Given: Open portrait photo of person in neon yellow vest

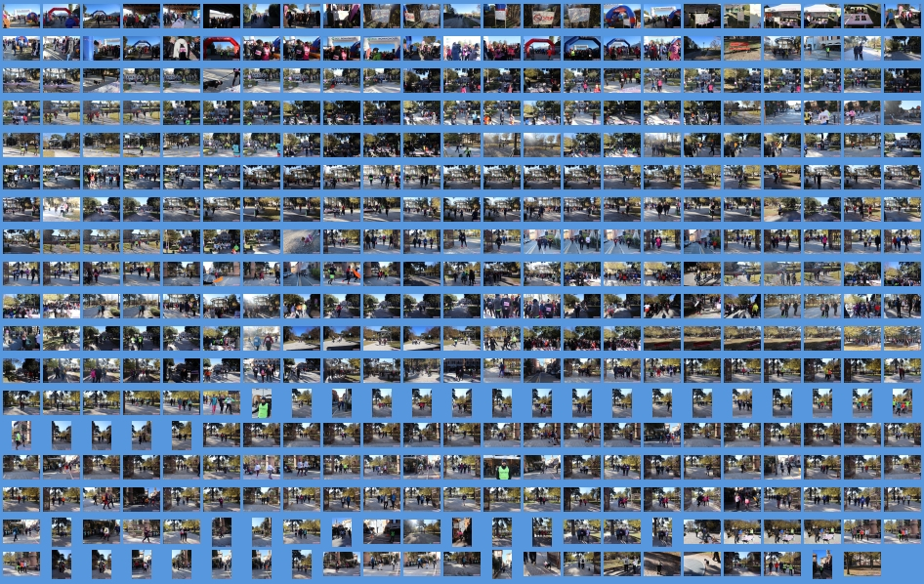Looking at the screenshot, I should (262, 402).
